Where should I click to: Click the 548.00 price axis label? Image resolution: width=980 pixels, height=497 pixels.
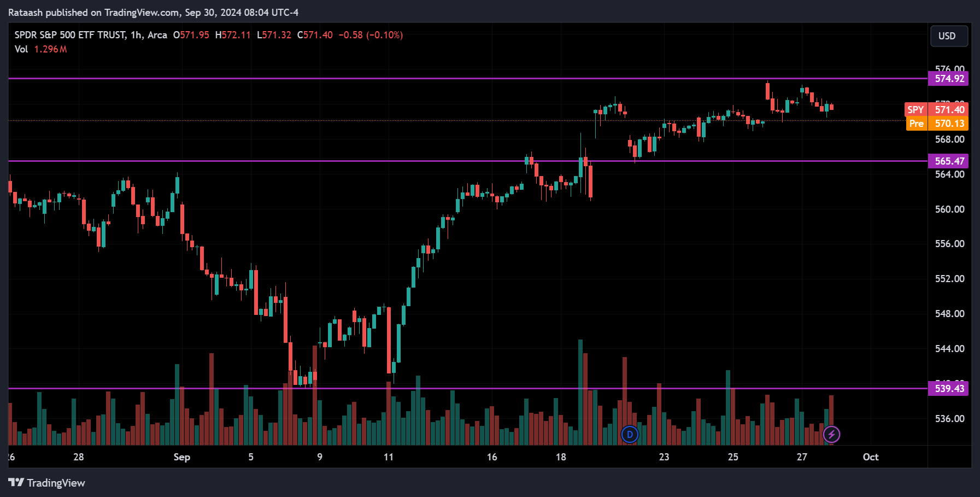949,314
